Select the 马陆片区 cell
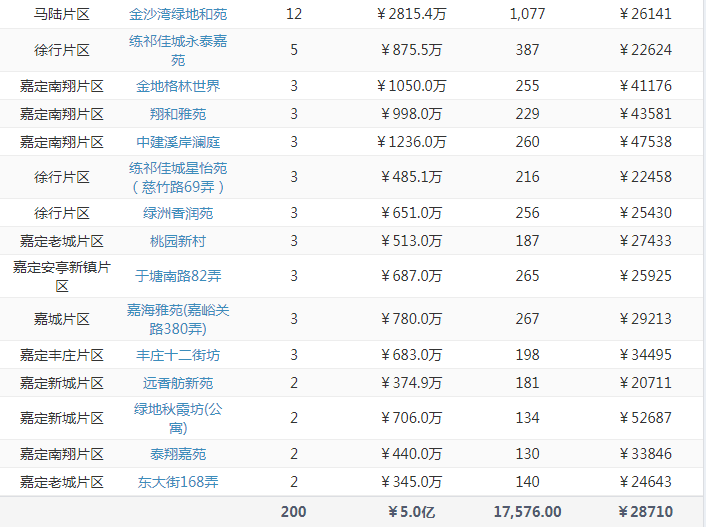The image size is (706, 527). pos(62,14)
